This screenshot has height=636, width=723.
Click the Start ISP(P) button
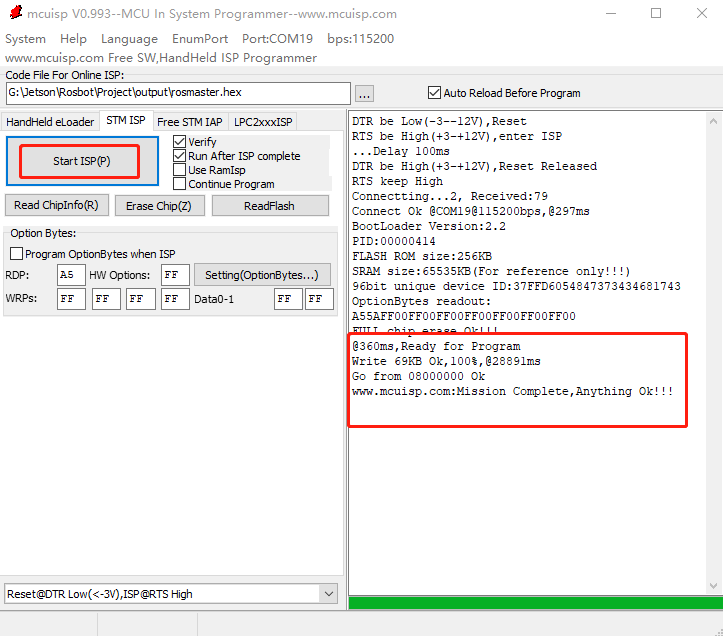tap(81, 161)
